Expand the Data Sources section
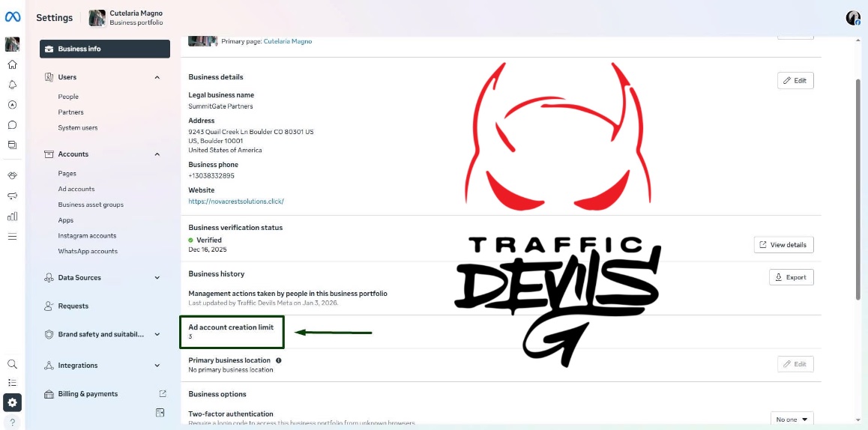This screenshot has height=430, width=868. (x=157, y=278)
